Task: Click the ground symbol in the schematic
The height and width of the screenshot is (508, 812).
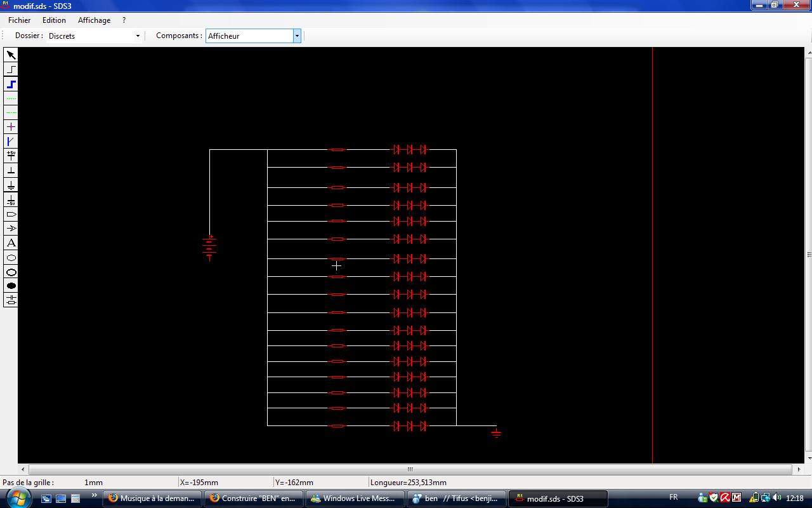Action: 496,433
